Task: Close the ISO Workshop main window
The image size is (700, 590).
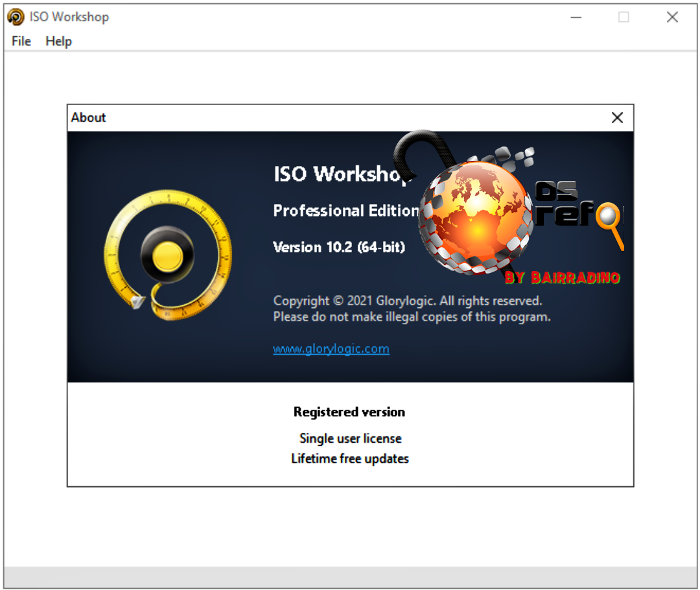Action: pos(672,17)
